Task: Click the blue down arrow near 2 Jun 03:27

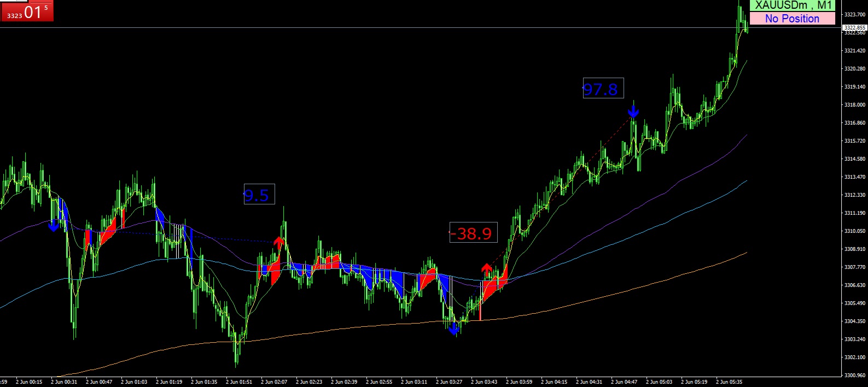Action: tap(453, 329)
